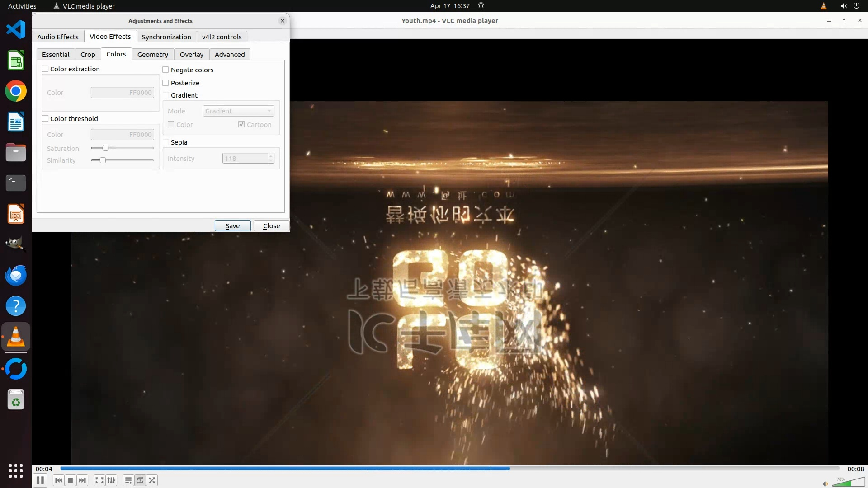Click the stop playback icon
The image size is (868, 488).
[x=71, y=480]
